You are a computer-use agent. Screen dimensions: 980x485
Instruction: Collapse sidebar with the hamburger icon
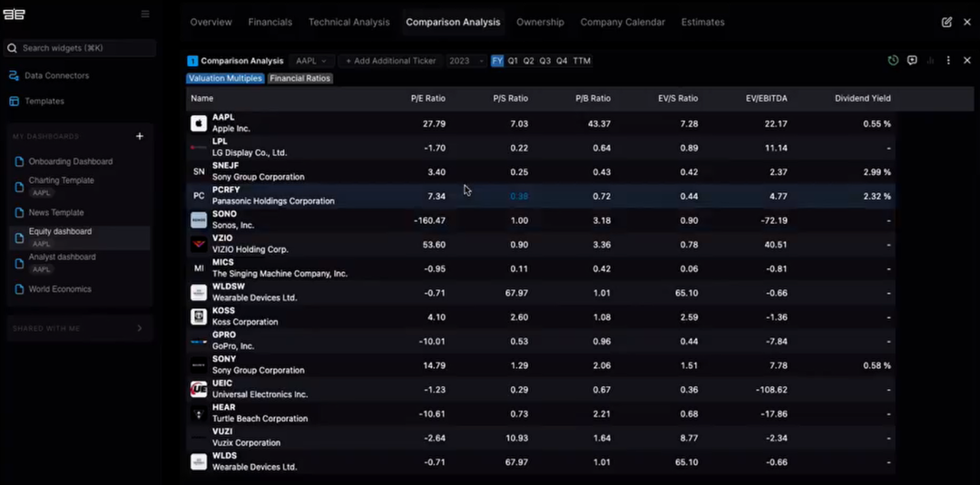click(x=145, y=14)
